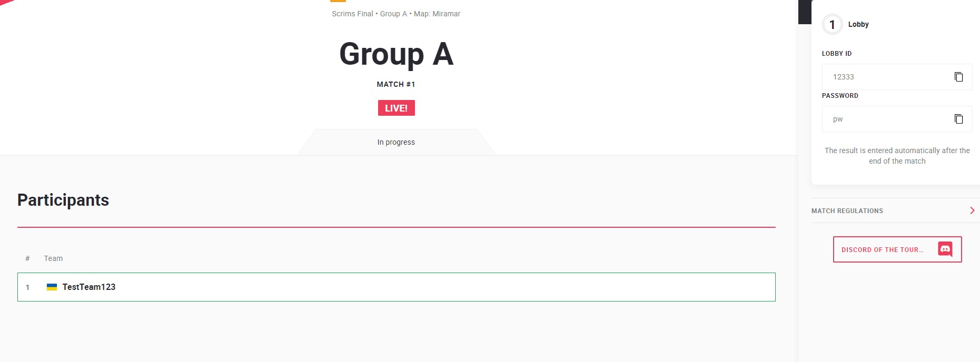Click the Password field showing pw
Screen dimensions: 980x362
pos(897,119)
